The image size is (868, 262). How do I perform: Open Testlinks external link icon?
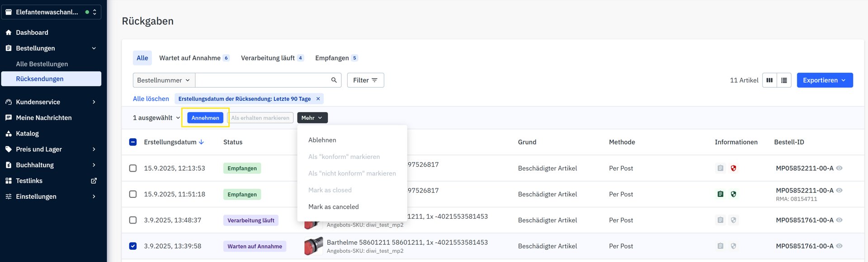[94, 181]
